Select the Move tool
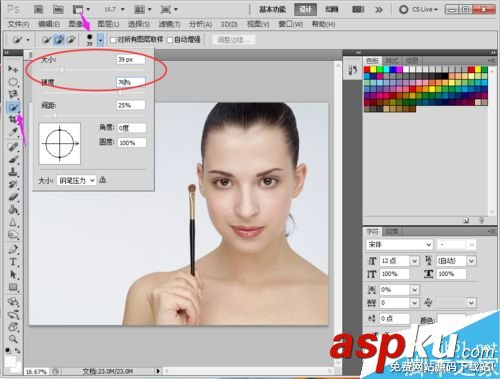Viewport: 500px width, 379px height. [x=13, y=69]
